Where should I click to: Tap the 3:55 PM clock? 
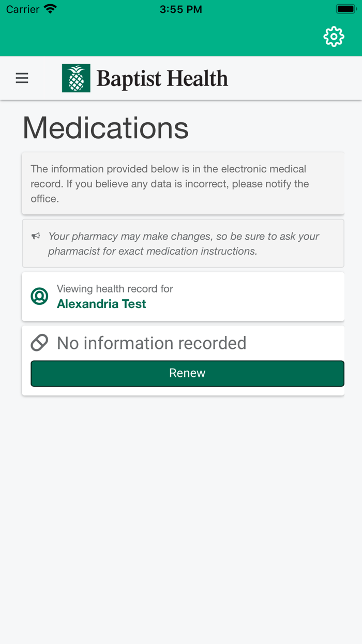181,9
